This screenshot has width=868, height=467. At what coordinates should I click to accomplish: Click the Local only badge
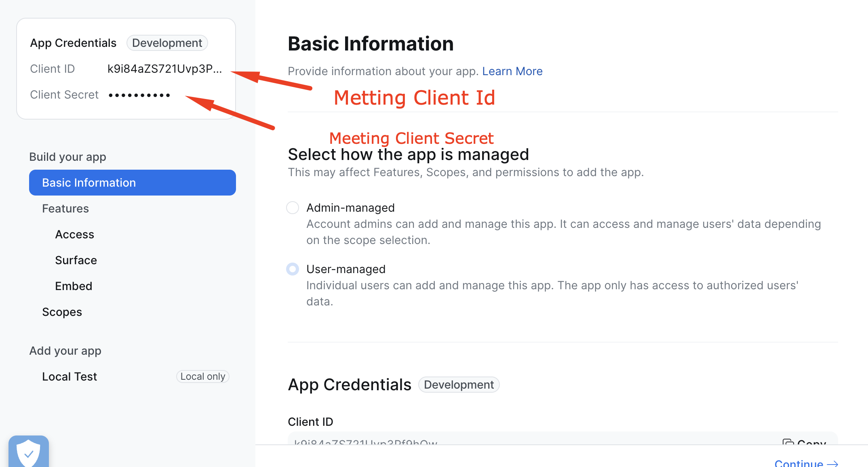pyautogui.click(x=202, y=377)
